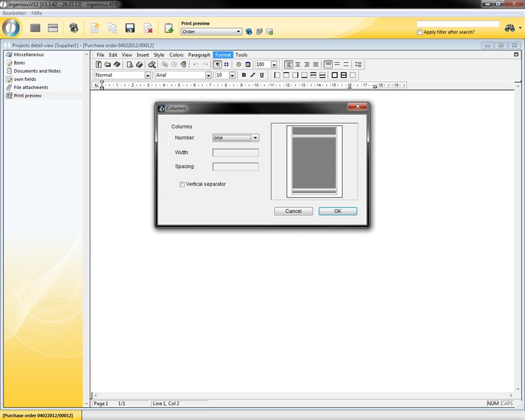
Task: Enable the Vertical separator checkbox
Action: click(x=182, y=184)
